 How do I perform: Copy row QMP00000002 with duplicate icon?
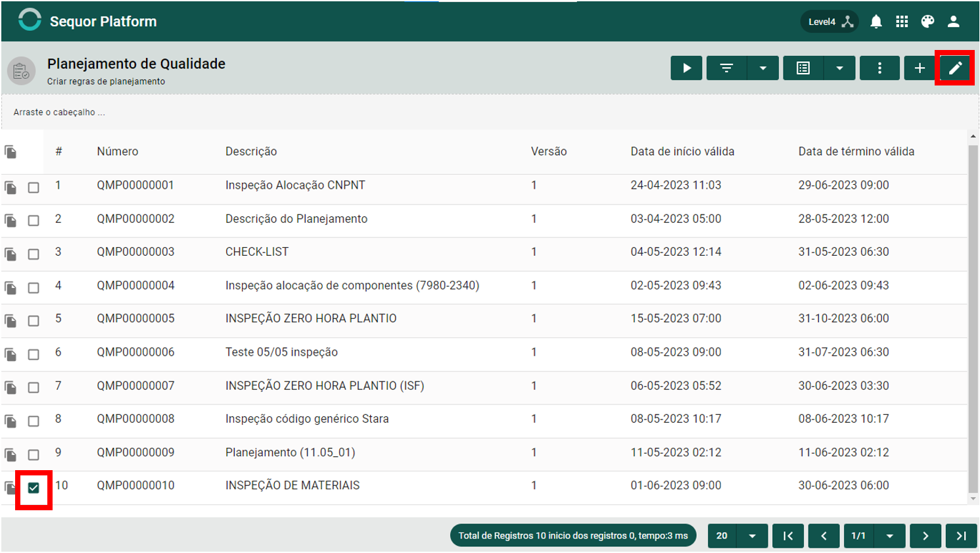click(11, 220)
